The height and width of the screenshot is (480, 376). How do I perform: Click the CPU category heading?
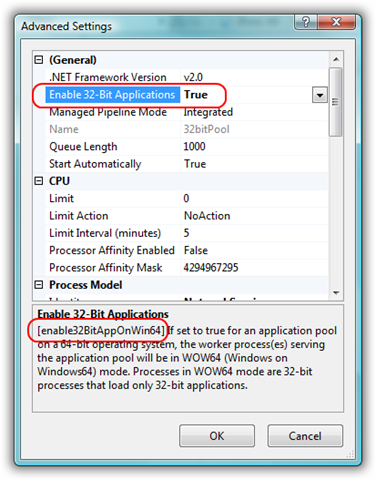59,181
